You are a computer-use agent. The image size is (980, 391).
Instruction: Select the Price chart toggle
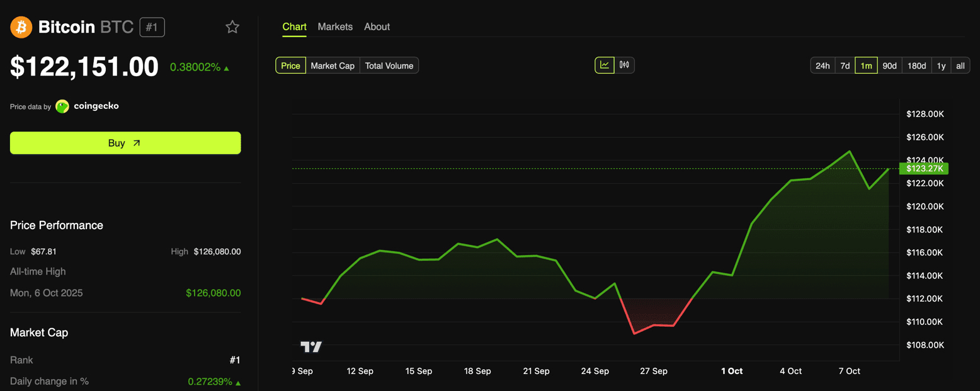[x=290, y=65]
